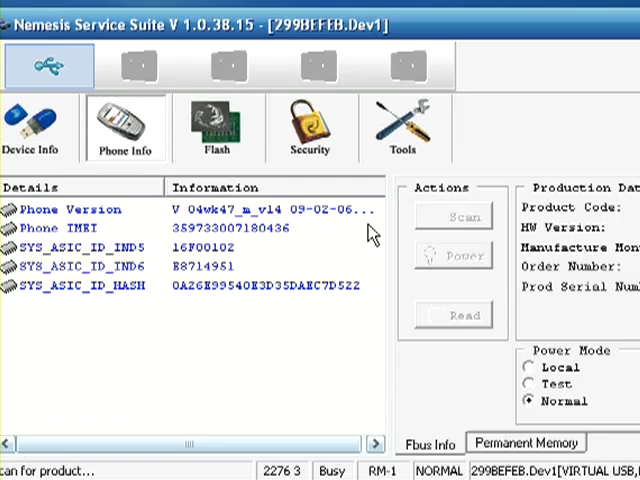
Task: Open the Flash section
Action: 217,129
